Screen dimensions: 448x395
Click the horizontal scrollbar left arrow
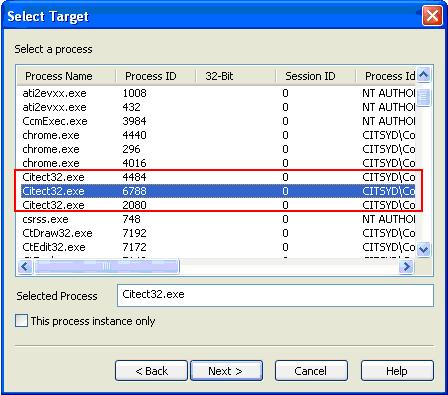(25, 267)
